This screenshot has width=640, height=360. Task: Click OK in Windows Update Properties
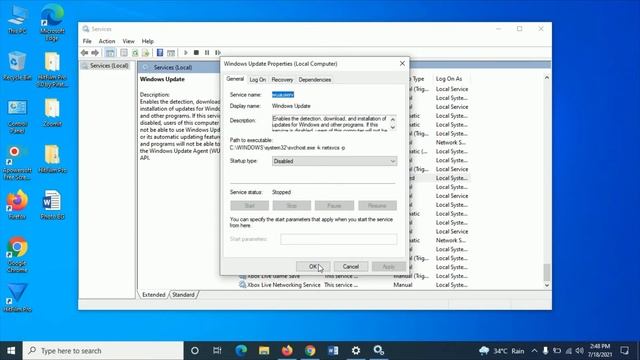pyautogui.click(x=313, y=267)
